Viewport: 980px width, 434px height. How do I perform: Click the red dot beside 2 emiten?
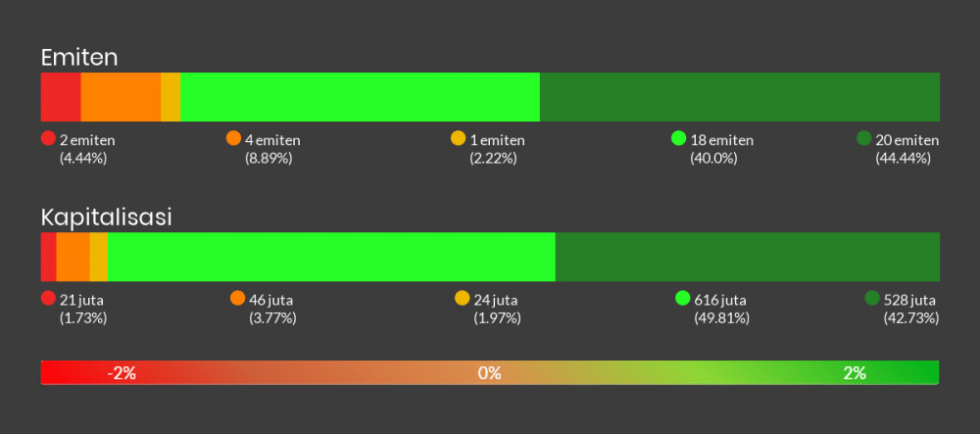point(48,138)
